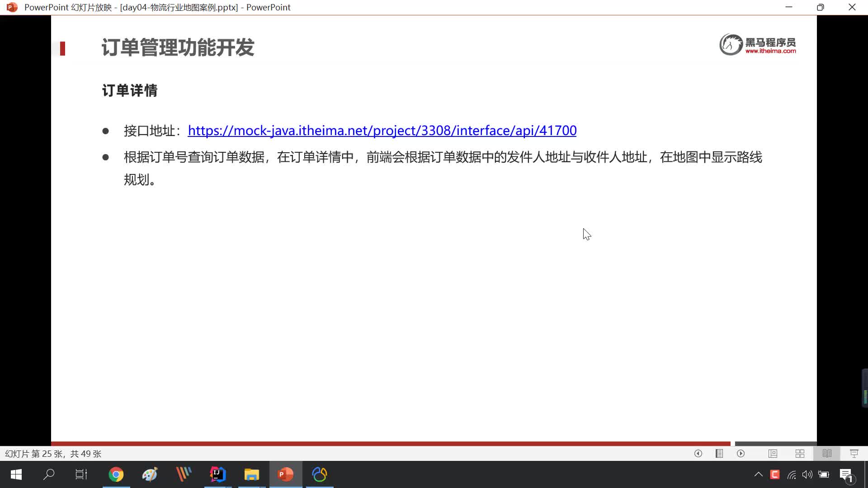The width and height of the screenshot is (868, 488).
Task: Click slide counter '幻灯片 第 25 张, 共 49 张'
Action: click(53, 454)
